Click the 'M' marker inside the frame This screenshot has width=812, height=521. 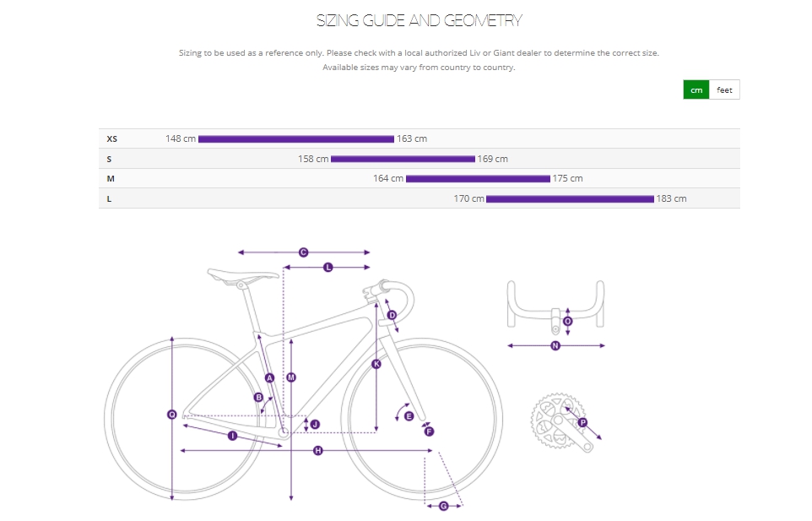pyautogui.click(x=291, y=377)
